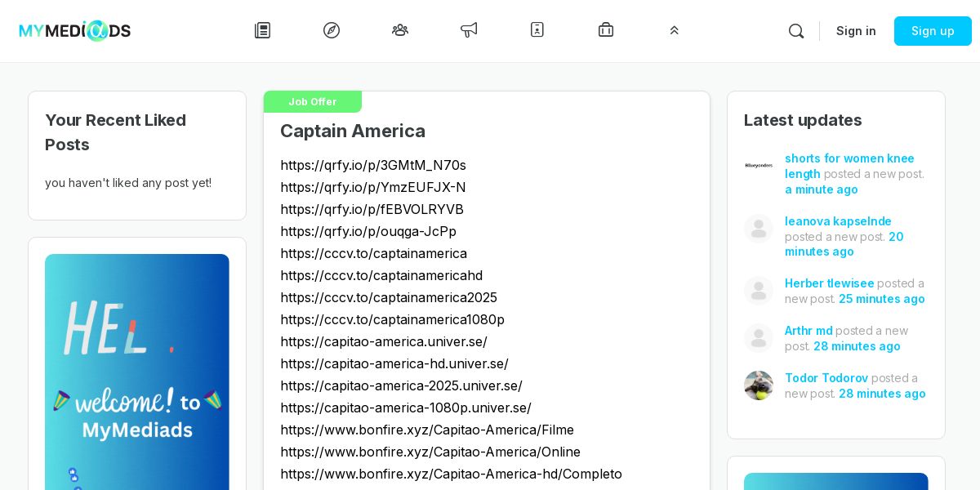Screen dimensions: 980x490
Task: Open the groups people icon
Action: (400, 30)
